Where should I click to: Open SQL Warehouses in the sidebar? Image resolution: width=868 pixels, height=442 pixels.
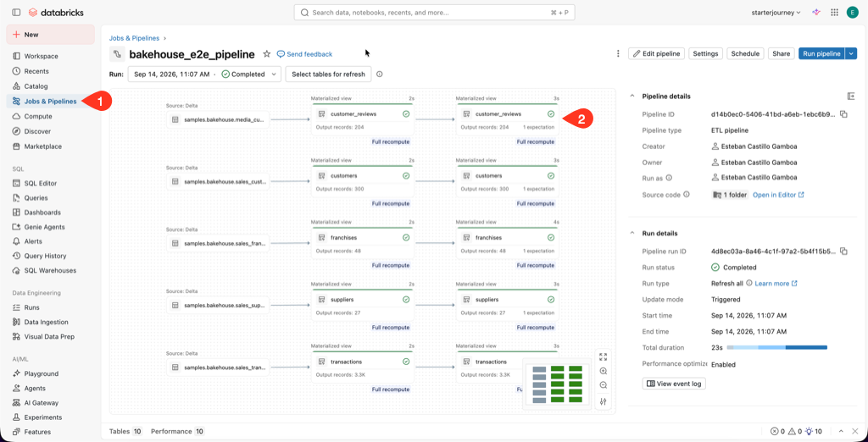tap(50, 270)
